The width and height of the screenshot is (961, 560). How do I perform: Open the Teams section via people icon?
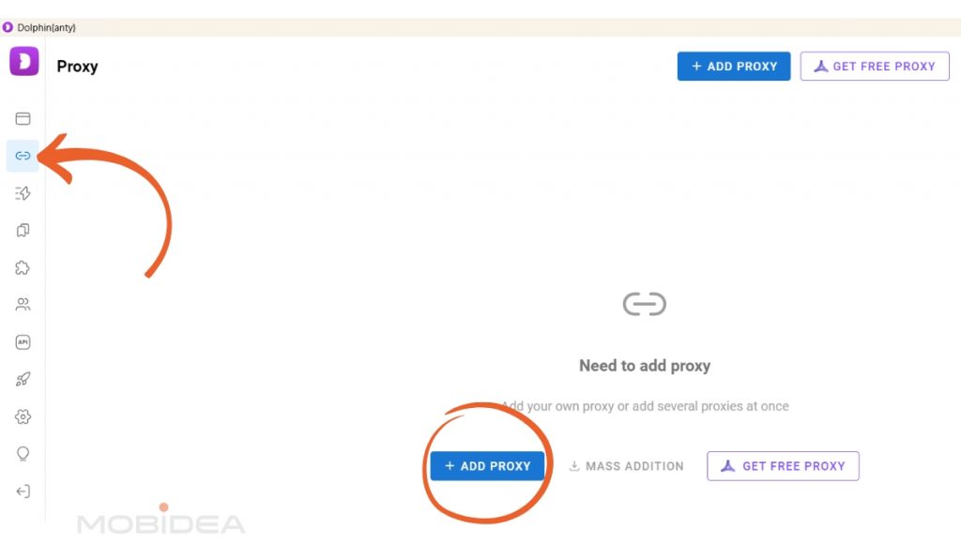click(x=22, y=304)
